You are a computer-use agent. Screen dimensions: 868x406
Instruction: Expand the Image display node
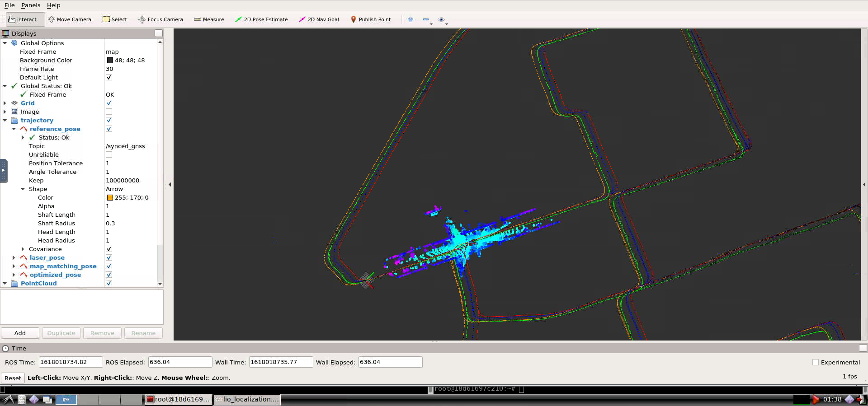tap(5, 112)
